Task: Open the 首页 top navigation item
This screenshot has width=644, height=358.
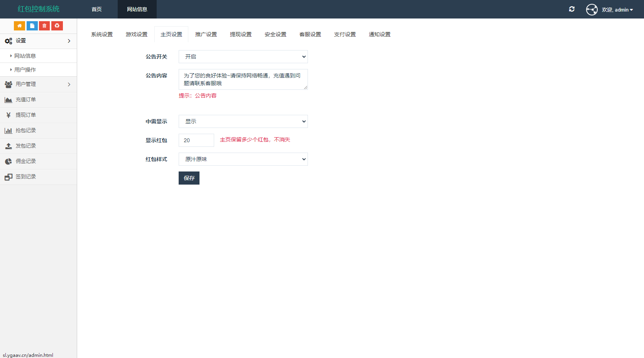Action: coord(96,9)
